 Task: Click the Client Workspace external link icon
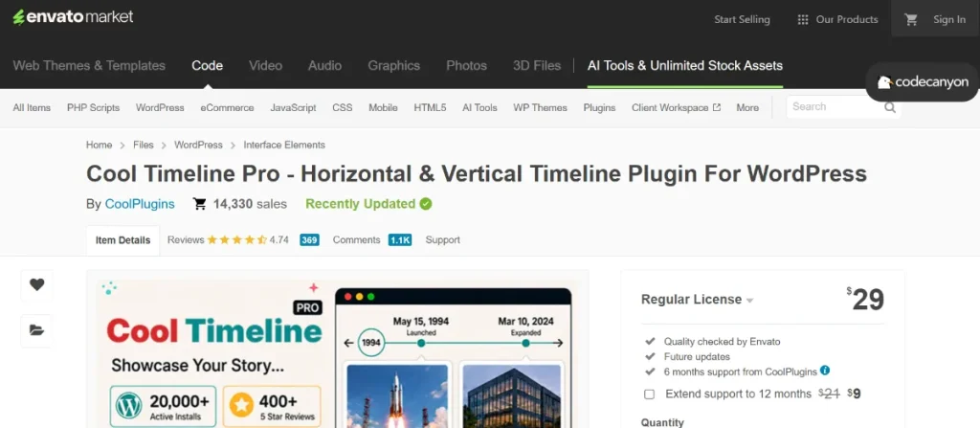coord(717,107)
